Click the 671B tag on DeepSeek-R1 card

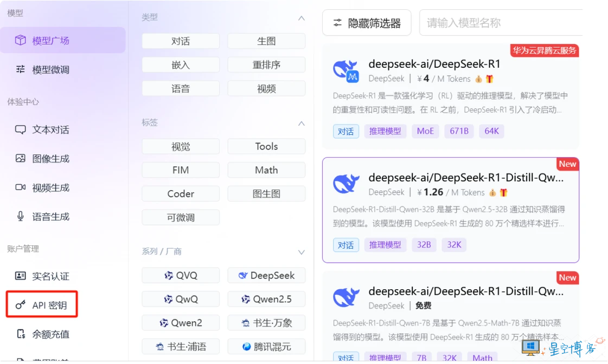click(459, 131)
